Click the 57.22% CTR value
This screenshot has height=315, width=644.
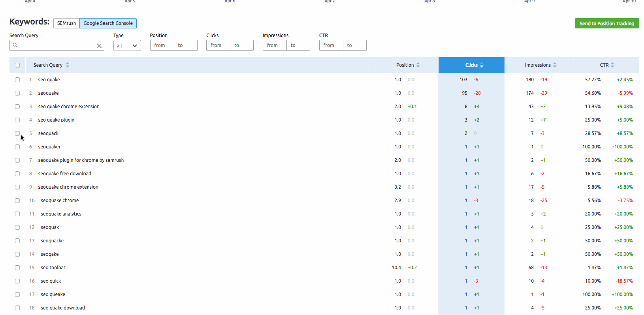(593, 80)
